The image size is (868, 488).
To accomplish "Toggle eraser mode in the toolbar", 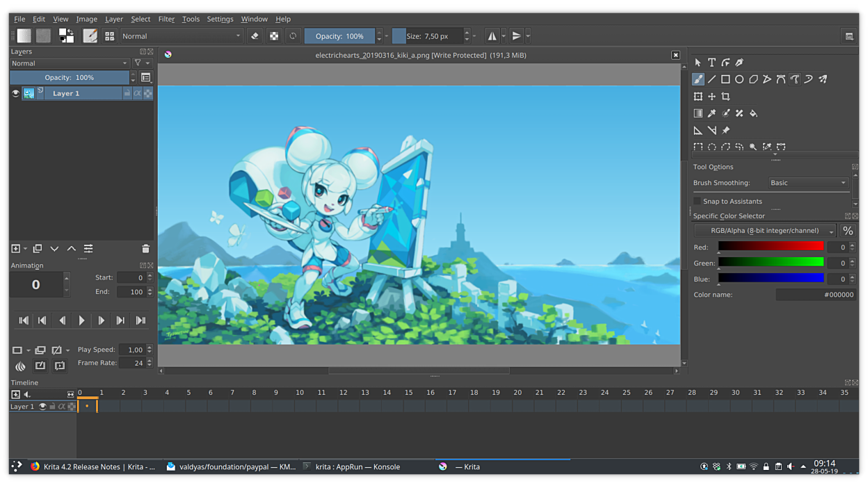I will 255,36.
